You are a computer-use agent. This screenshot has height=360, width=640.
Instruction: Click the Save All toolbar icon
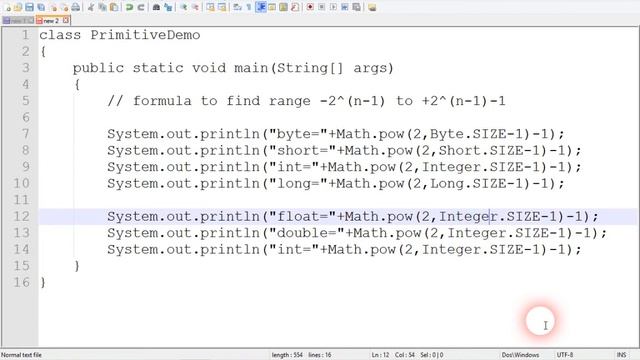click(x=41, y=7)
